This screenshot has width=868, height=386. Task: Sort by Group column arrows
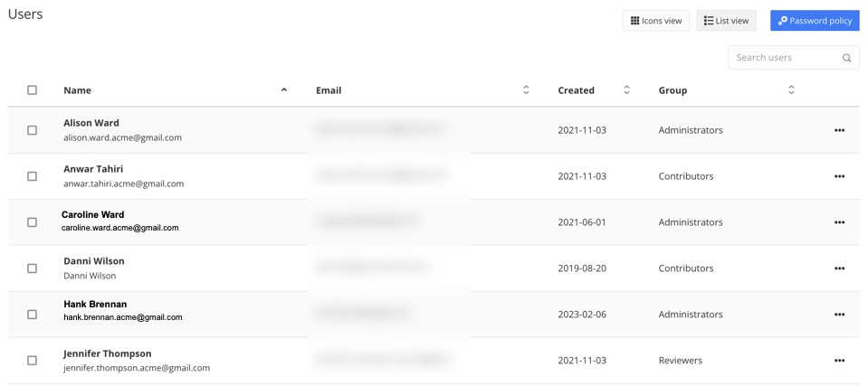[x=791, y=90]
